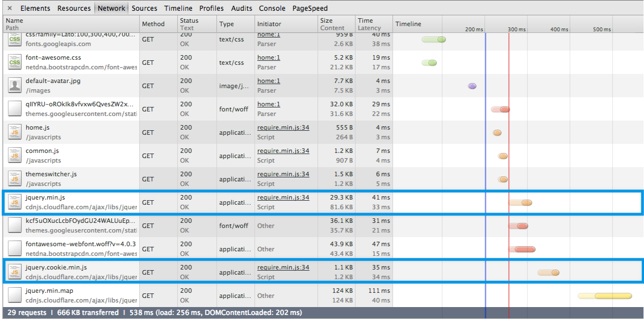
Task: Click the yellow timeline bar for jquery.min.map
Action: tap(605, 296)
